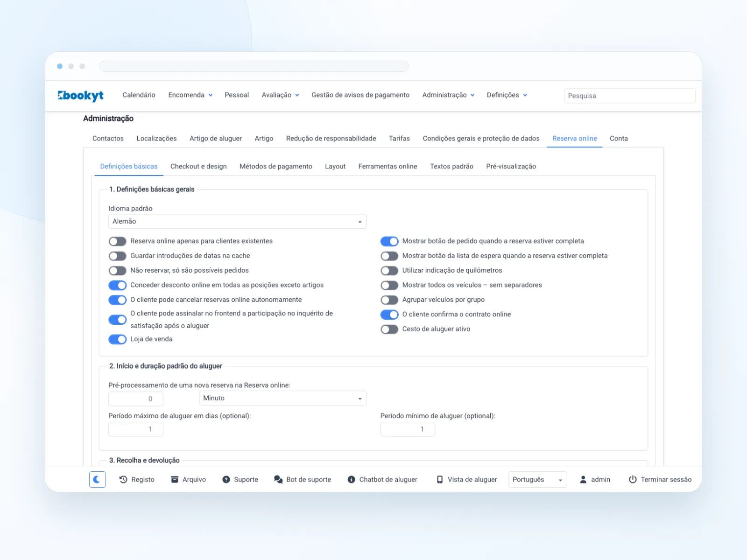Viewport: 747px width, 560px height.
Task: Toggle dark mode moon icon
Action: point(97,479)
